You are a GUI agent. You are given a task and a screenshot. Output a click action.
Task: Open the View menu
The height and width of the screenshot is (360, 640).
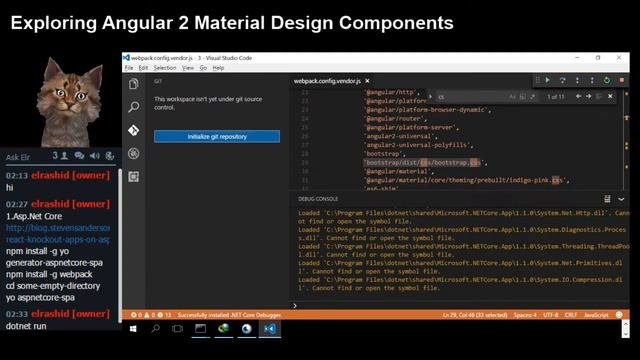[188, 68]
